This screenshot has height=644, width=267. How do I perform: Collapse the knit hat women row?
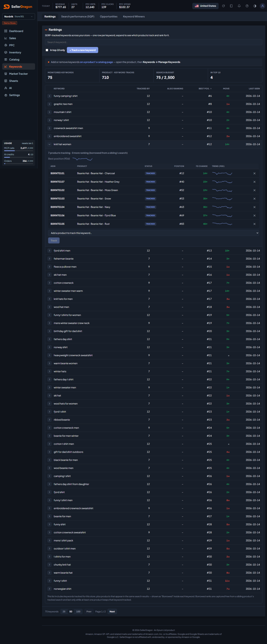[x=49, y=144]
